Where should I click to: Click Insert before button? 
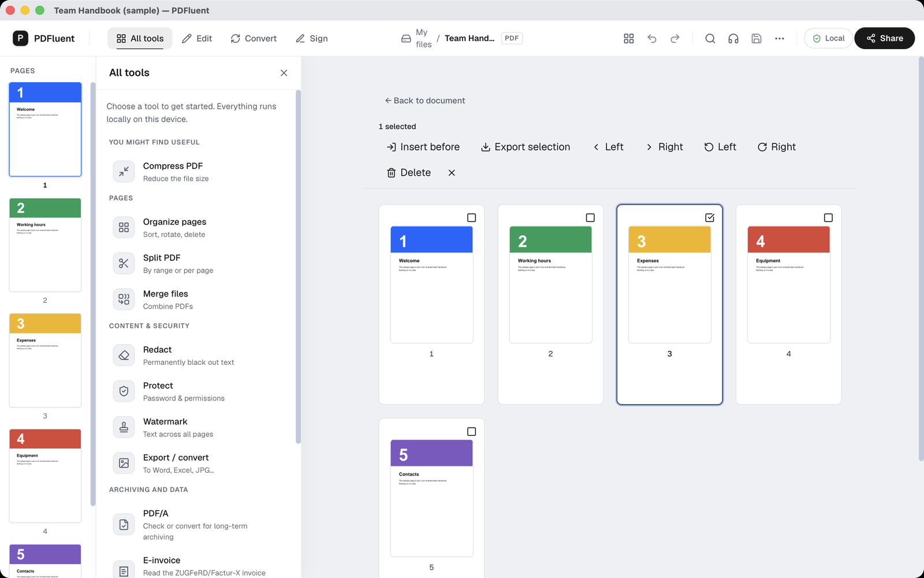click(423, 147)
